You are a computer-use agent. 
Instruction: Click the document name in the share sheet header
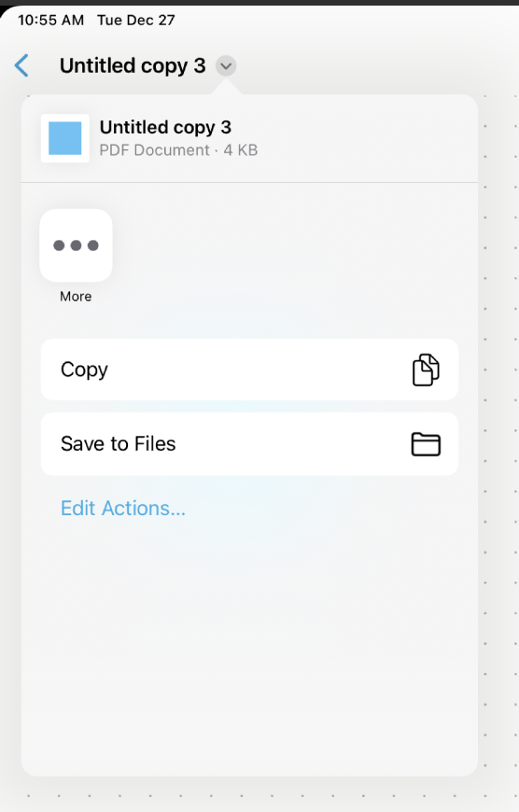(x=165, y=127)
